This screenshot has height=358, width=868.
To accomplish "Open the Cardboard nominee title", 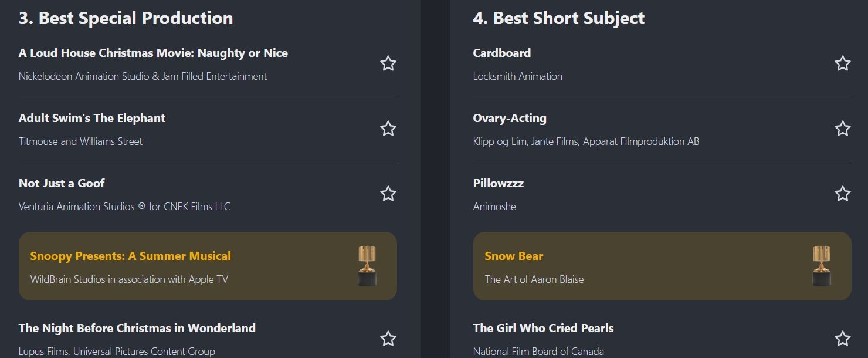I will point(501,53).
